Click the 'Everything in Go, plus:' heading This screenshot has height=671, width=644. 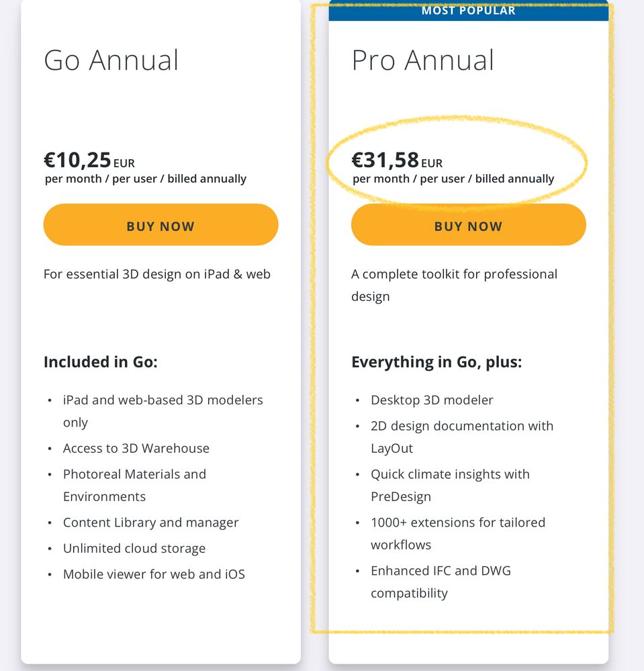436,362
